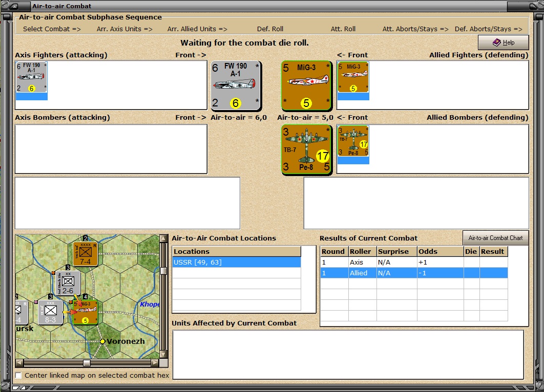
Task: Click the Att. Aborts/Stays subphase step
Action: point(415,29)
